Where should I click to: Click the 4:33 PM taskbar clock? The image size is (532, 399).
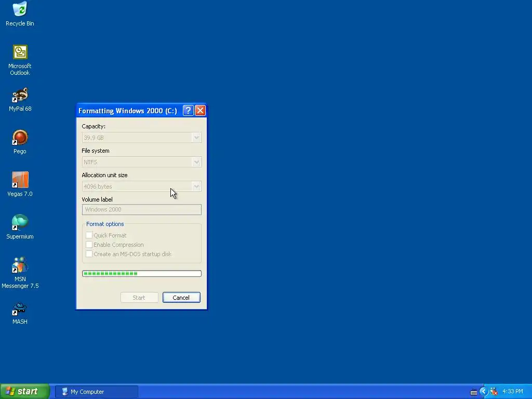coord(513,392)
